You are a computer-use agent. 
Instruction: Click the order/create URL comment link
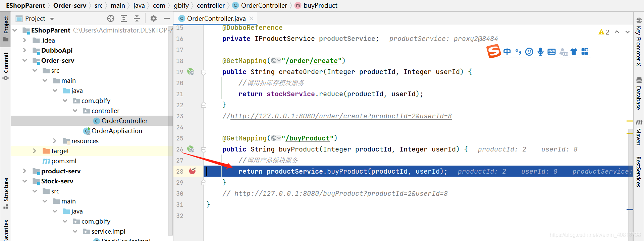pos(341,116)
